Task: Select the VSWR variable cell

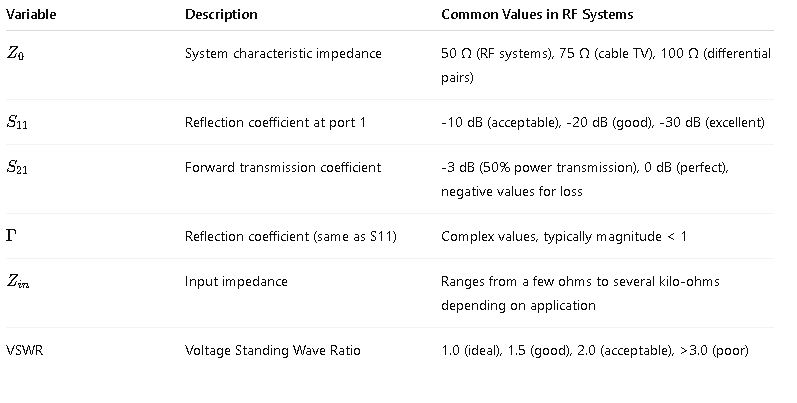Action: 24,350
